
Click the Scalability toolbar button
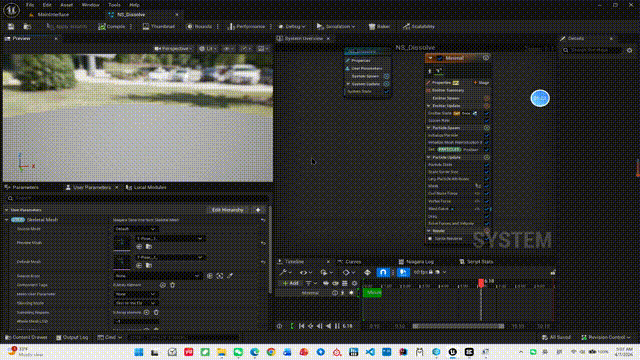tap(419, 27)
